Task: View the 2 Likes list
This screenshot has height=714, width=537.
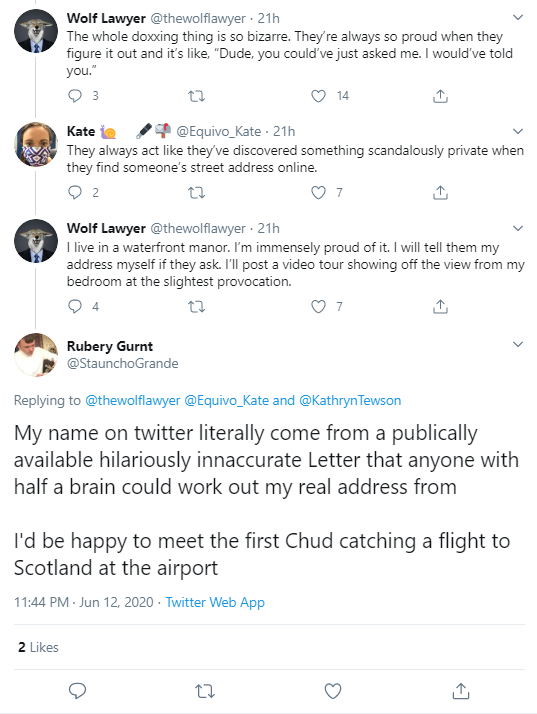Action: pos(38,647)
